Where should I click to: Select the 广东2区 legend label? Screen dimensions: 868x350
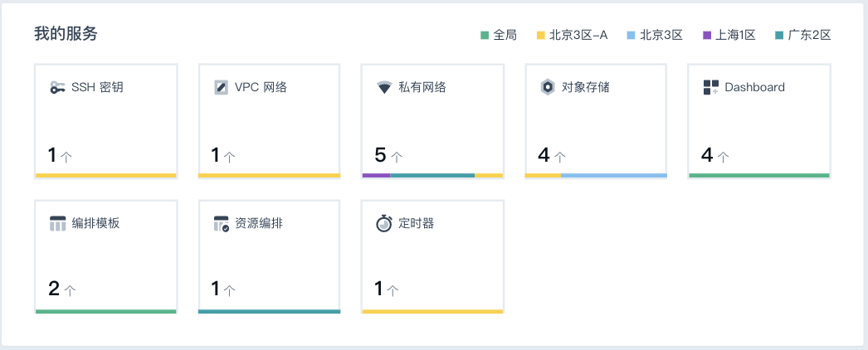tap(809, 35)
